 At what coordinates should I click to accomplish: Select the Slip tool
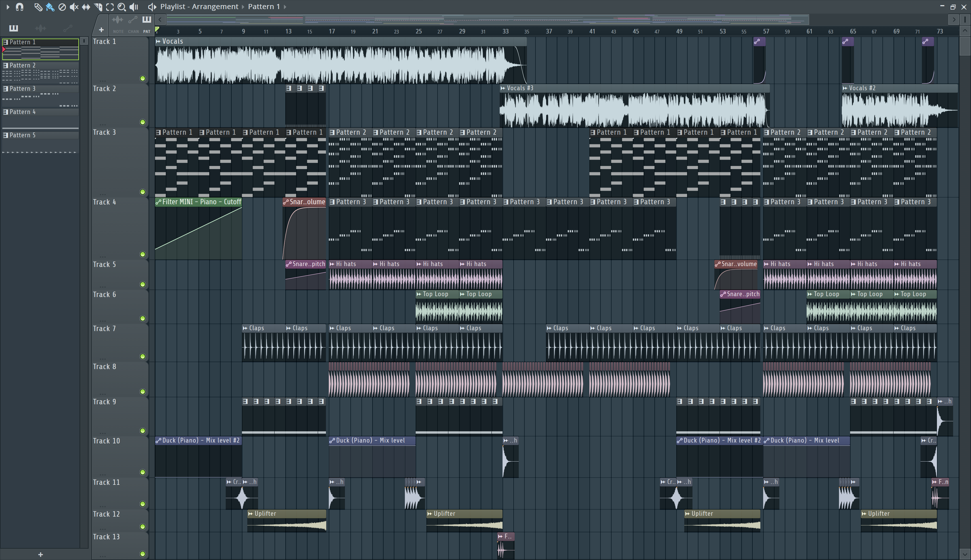coord(86,7)
